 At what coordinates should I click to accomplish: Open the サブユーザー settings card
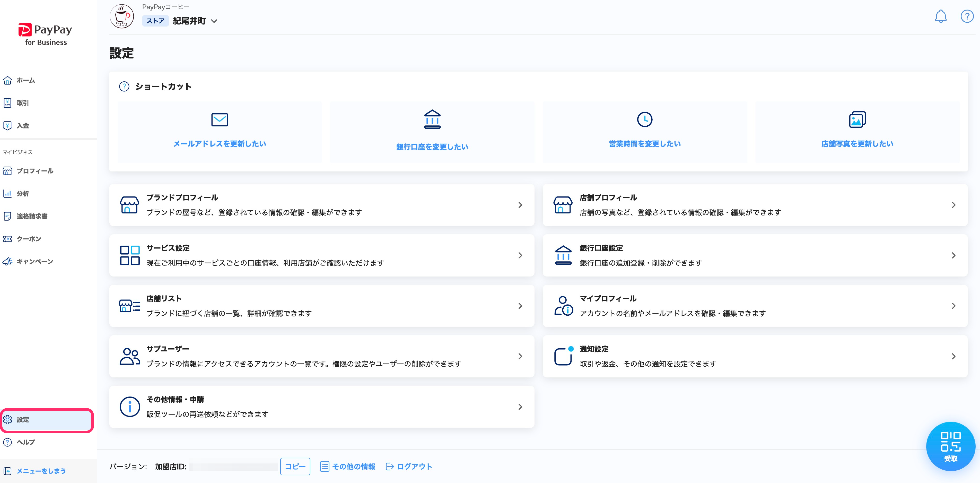(x=321, y=356)
